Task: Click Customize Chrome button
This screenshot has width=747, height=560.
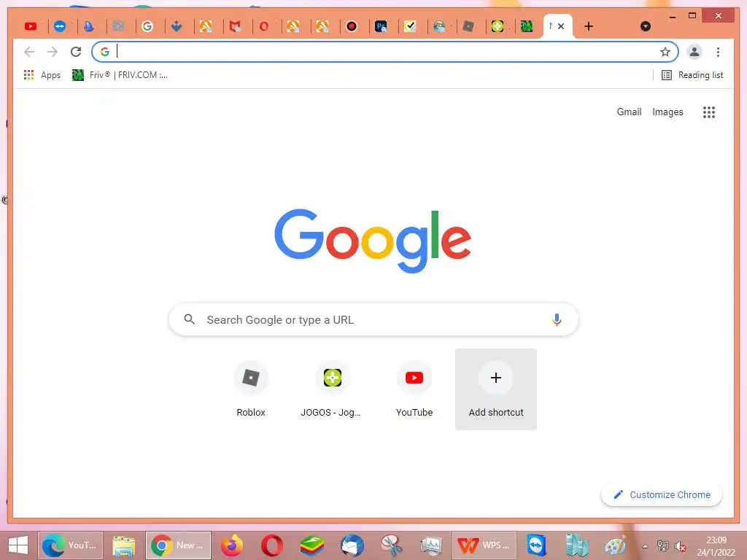Action: point(662,495)
